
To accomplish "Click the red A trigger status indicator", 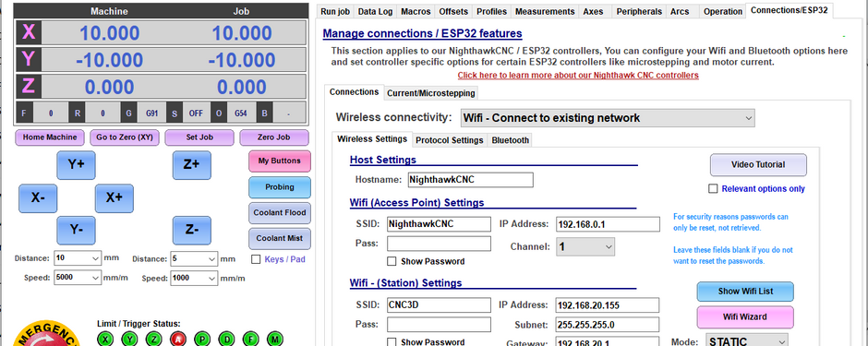I will [x=177, y=339].
